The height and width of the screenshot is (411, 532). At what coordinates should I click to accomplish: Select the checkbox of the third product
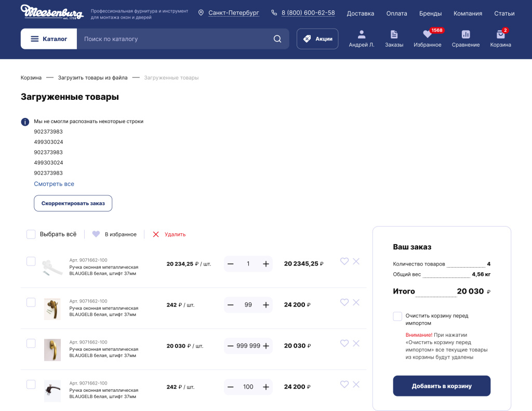(x=31, y=343)
